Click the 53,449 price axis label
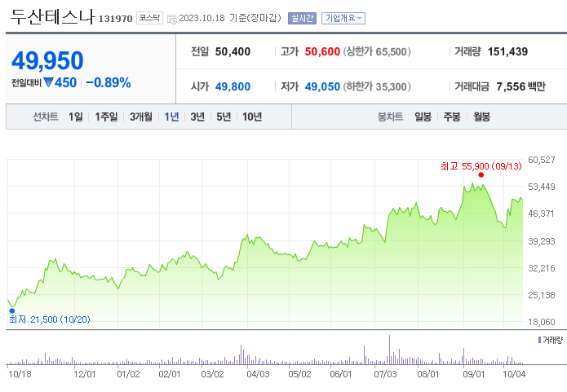 pyautogui.click(x=542, y=187)
